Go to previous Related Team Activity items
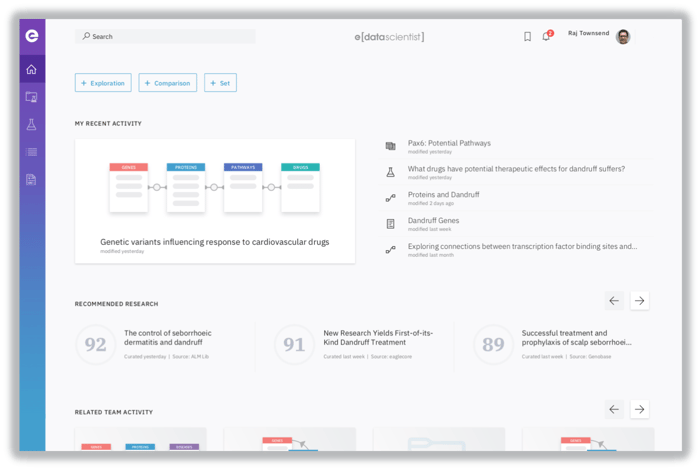 614,409
